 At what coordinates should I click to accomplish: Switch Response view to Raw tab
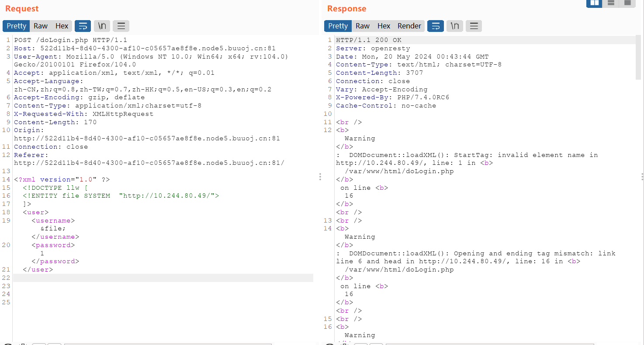pos(362,26)
